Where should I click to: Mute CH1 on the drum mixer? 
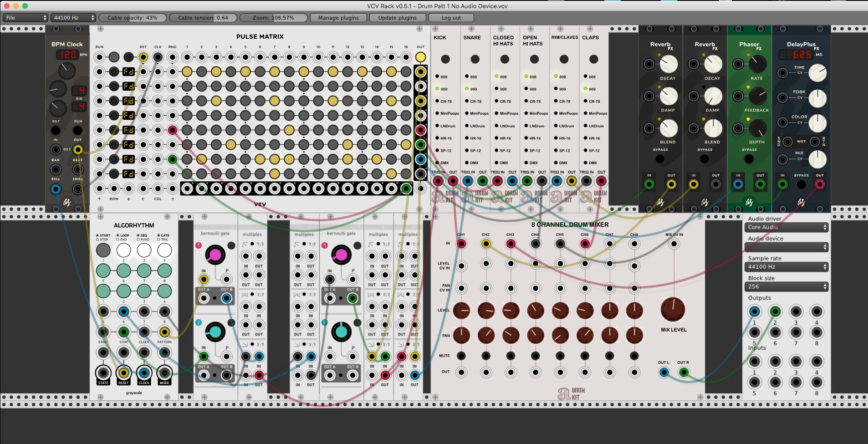click(x=461, y=356)
